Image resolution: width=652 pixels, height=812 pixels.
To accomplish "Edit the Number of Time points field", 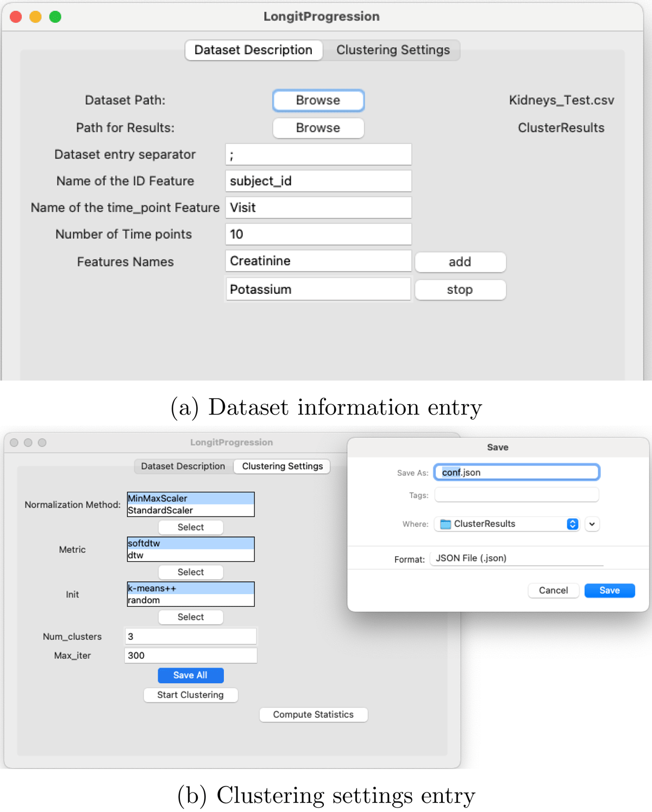I will pyautogui.click(x=318, y=234).
